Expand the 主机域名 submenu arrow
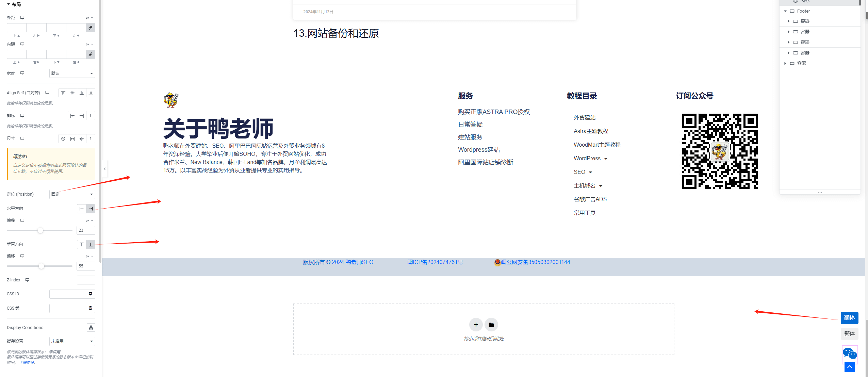The height and width of the screenshot is (377, 868). point(601,186)
